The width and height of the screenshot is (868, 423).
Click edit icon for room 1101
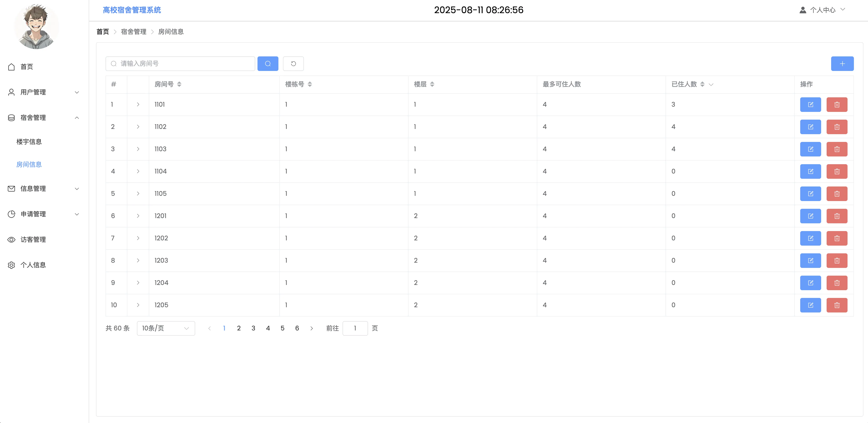pos(810,104)
